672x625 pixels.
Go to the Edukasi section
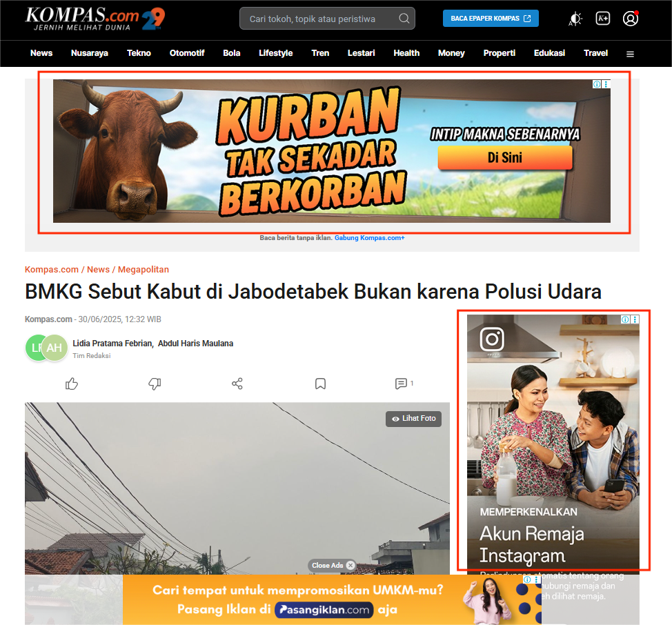tap(549, 53)
